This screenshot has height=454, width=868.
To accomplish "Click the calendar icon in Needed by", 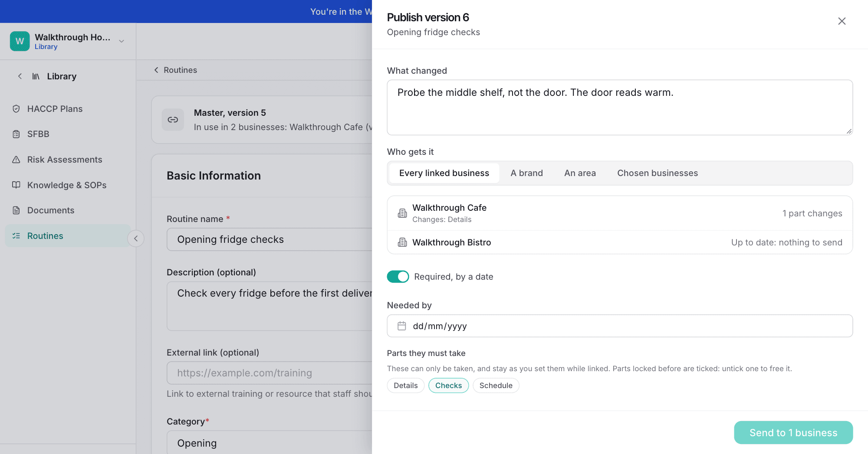I will (402, 326).
